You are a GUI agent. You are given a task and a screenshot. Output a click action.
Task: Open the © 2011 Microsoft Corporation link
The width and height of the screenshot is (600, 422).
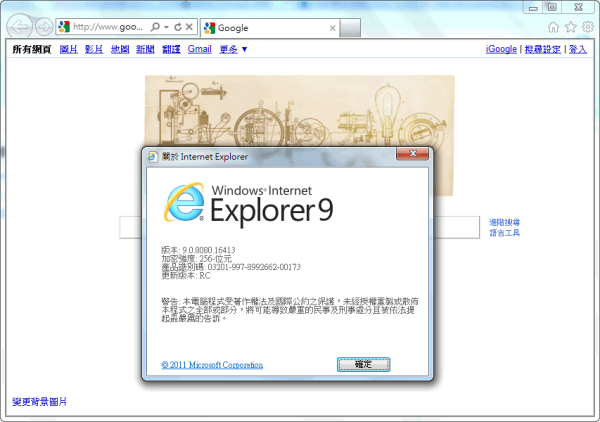coord(212,365)
